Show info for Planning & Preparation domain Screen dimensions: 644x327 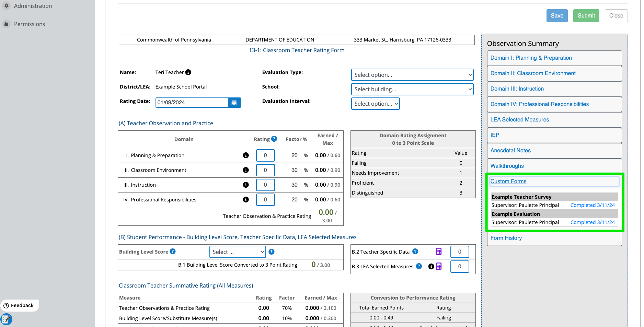click(246, 155)
